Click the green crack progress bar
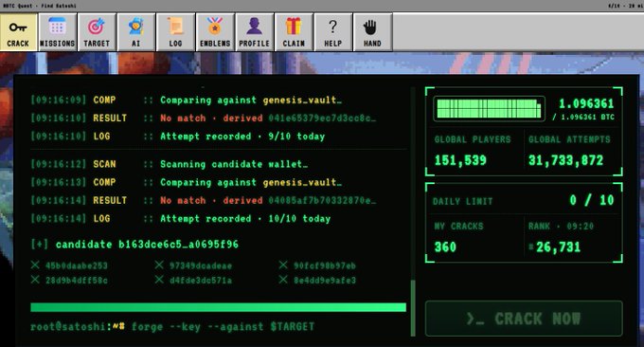 pos(218,307)
